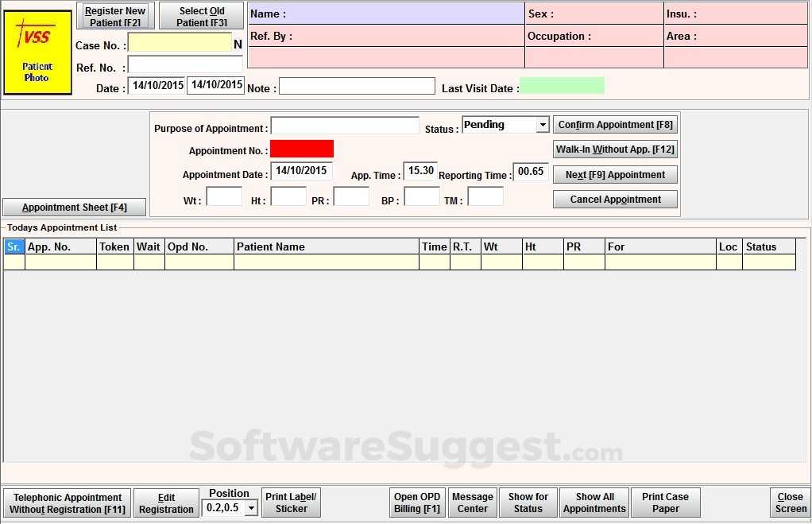Create a walk-in without appointment
This screenshot has height=524, width=812.
614,149
